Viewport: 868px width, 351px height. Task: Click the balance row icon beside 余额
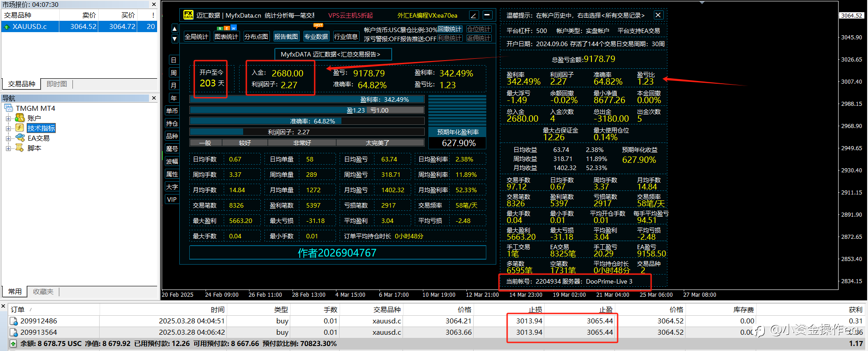[13, 344]
